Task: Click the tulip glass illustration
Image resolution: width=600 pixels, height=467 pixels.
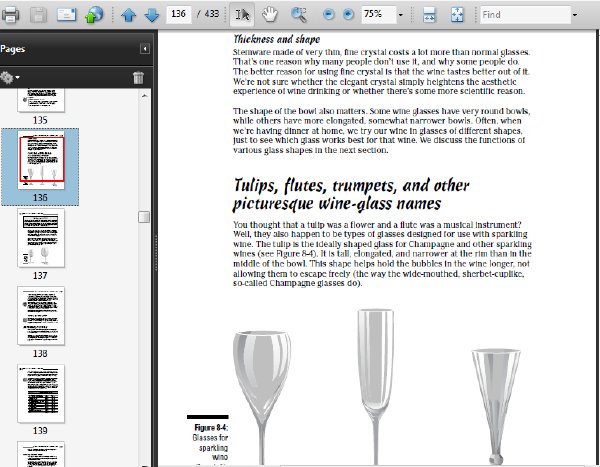Action: tap(262, 397)
